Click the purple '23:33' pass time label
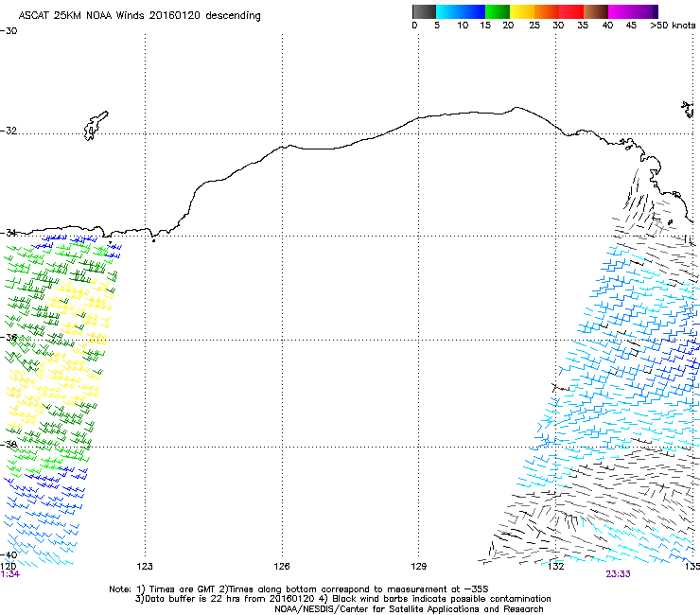 [618, 574]
